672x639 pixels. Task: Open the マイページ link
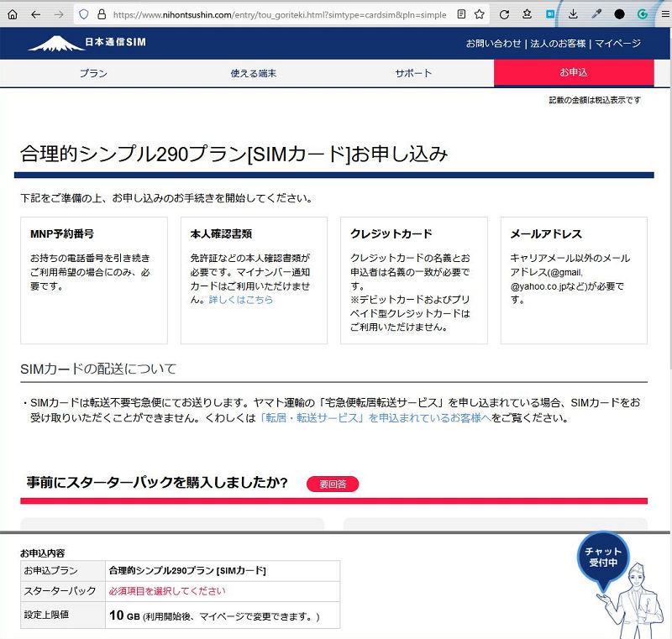pyautogui.click(x=617, y=42)
